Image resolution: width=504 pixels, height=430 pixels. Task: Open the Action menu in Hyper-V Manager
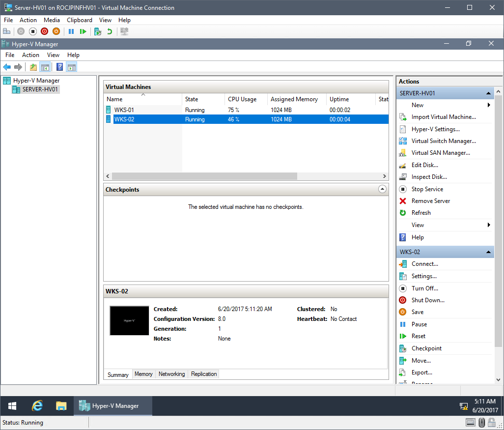click(x=30, y=55)
